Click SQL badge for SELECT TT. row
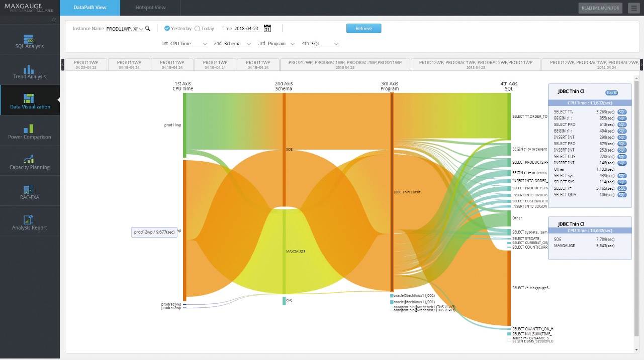 [622, 111]
